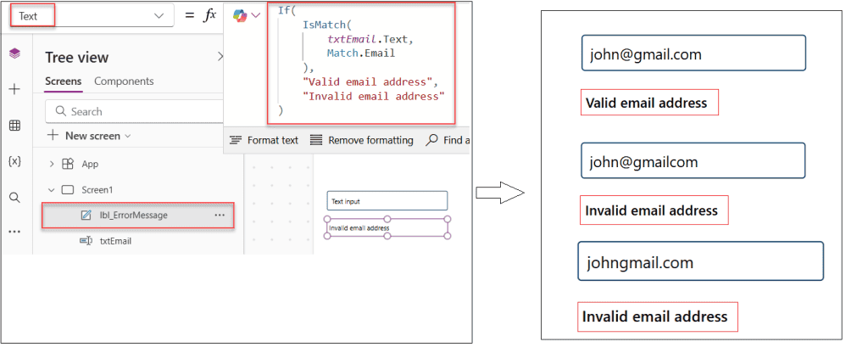Open the New screen dropdown chevron
This screenshot has width=868, height=353.
(x=128, y=137)
